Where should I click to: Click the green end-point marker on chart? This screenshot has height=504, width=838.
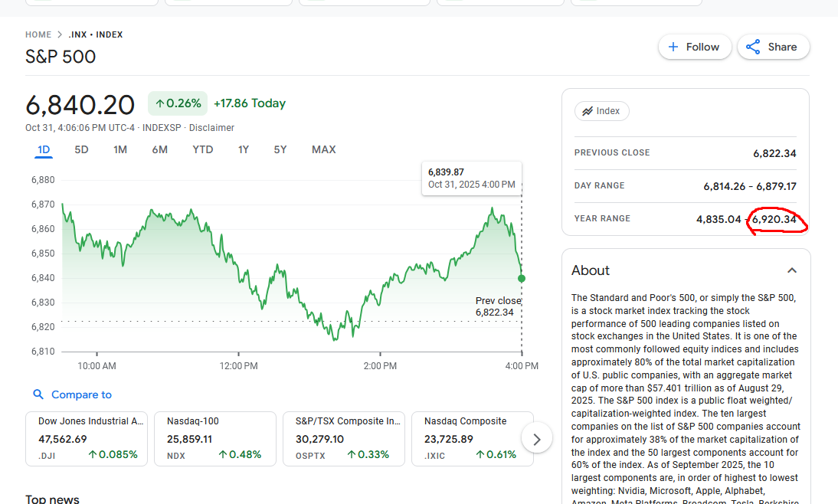click(x=522, y=278)
